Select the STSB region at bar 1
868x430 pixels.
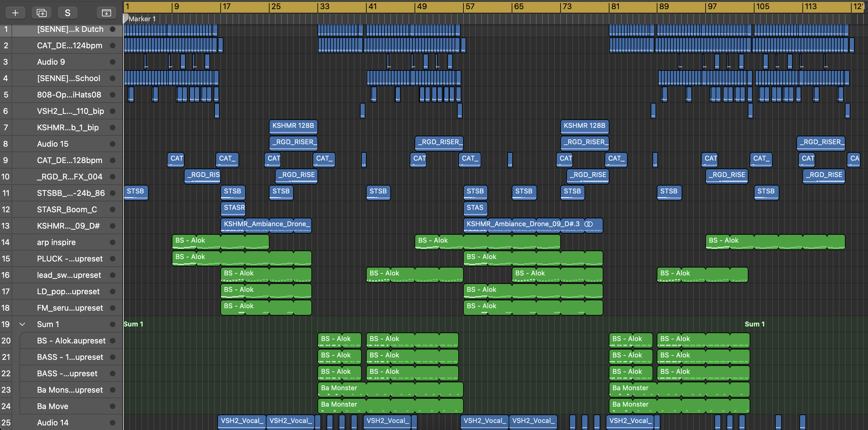(136, 193)
